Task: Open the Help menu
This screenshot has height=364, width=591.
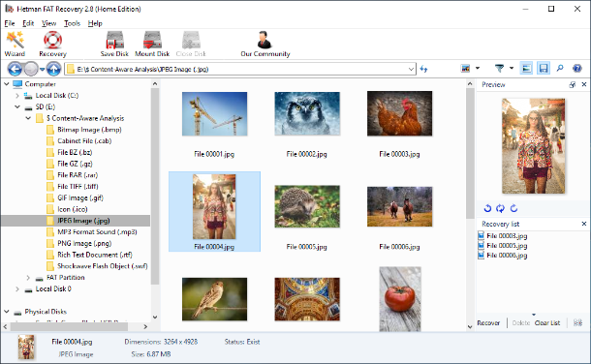Action: (95, 23)
